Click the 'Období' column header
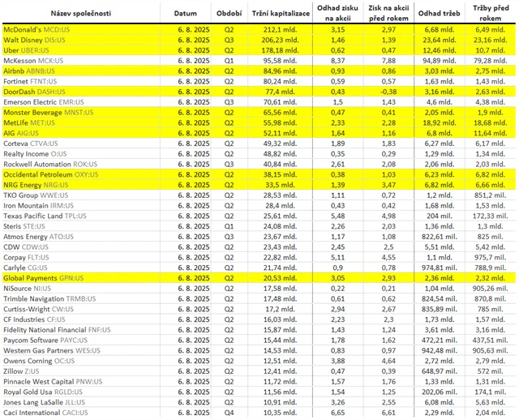The width and height of the screenshot is (519, 420). click(230, 15)
